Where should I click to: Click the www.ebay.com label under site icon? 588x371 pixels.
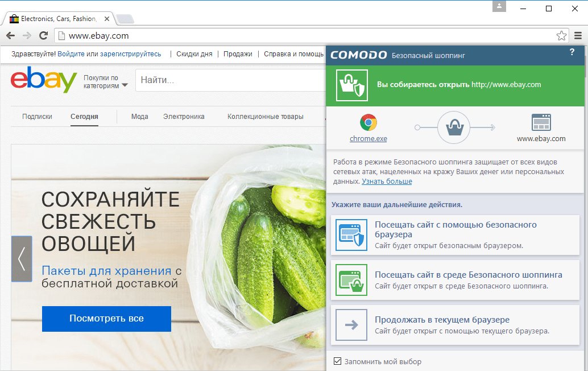[x=541, y=138]
